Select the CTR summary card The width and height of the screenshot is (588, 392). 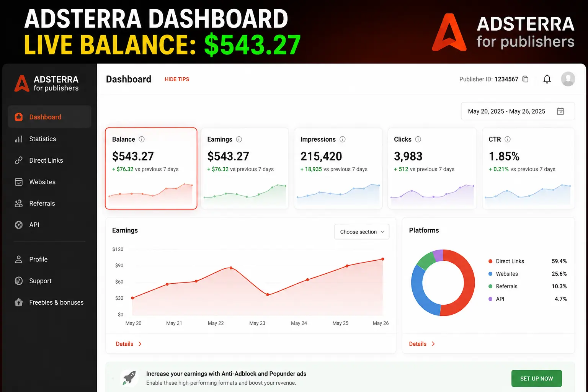[x=529, y=168]
